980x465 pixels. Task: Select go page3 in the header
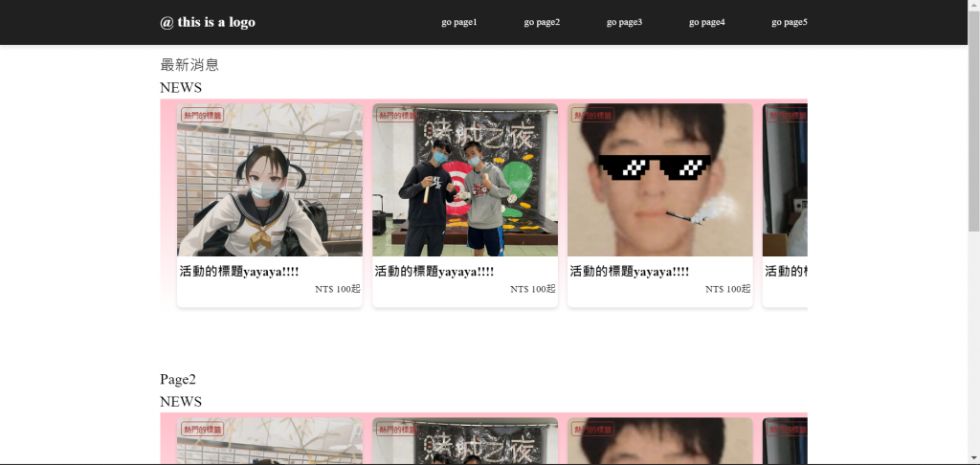624,23
